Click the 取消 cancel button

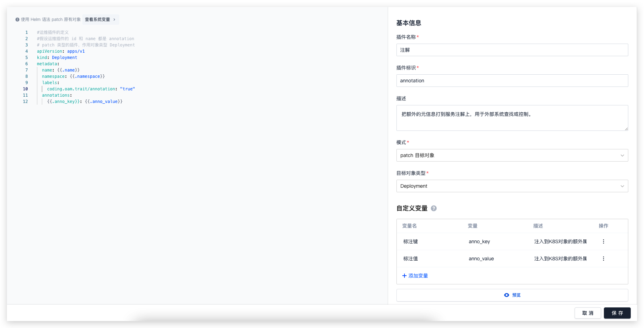[x=588, y=313]
